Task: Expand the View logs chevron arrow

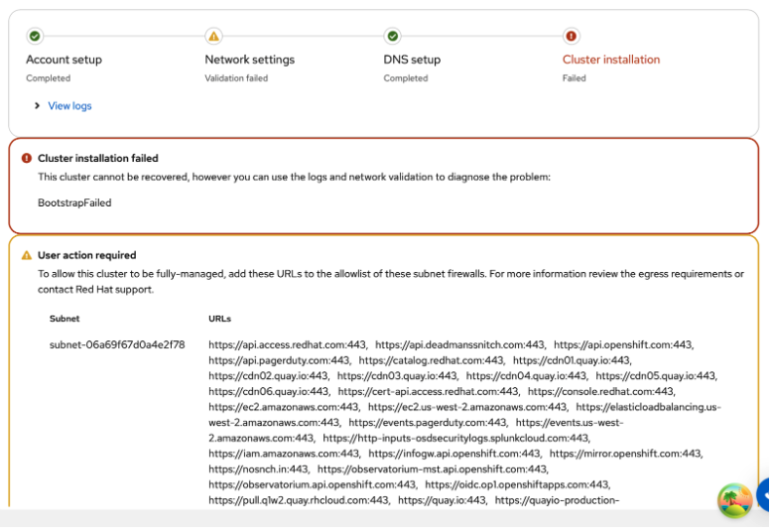Action: (x=37, y=105)
